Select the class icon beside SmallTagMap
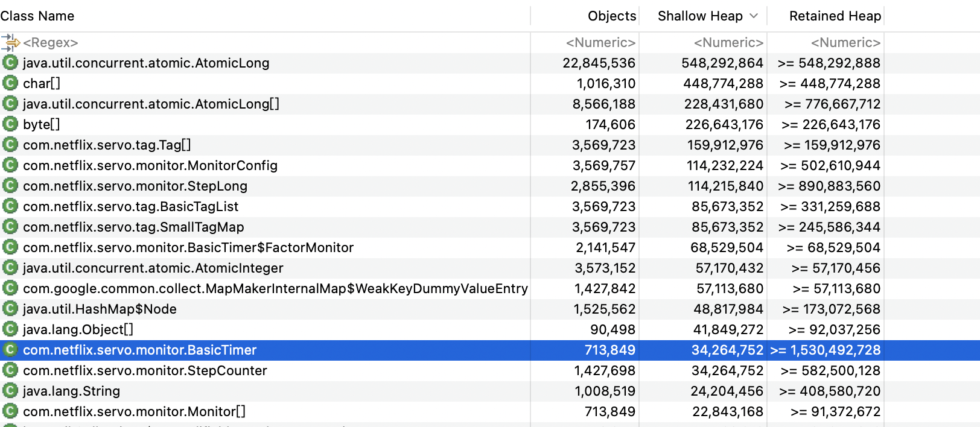The width and height of the screenshot is (980, 427). pyautogui.click(x=10, y=227)
